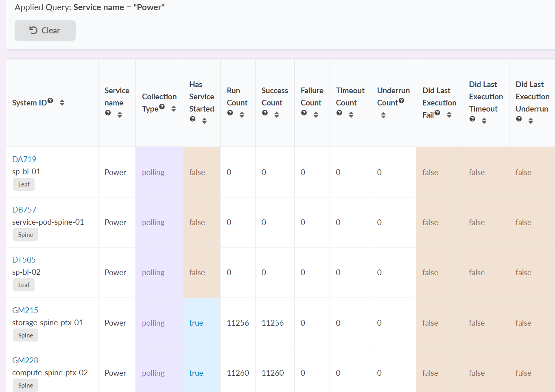
Task: Open the DT505 system link
Action: pos(24,260)
